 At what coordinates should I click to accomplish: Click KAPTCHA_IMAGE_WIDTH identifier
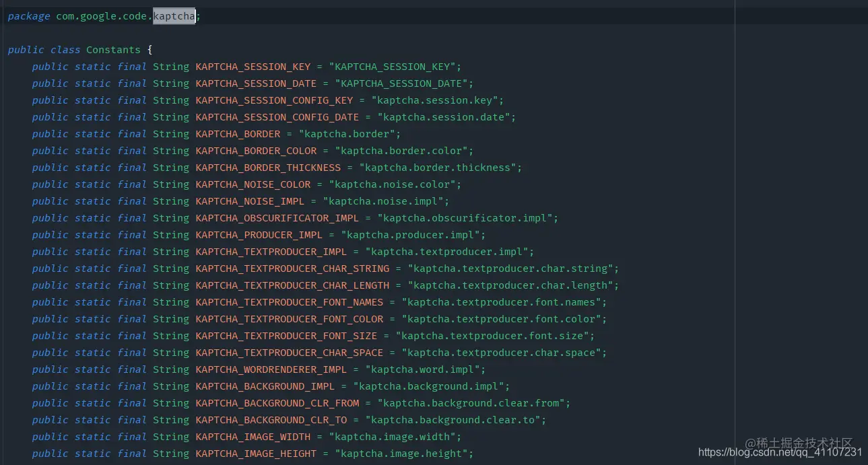(253, 437)
